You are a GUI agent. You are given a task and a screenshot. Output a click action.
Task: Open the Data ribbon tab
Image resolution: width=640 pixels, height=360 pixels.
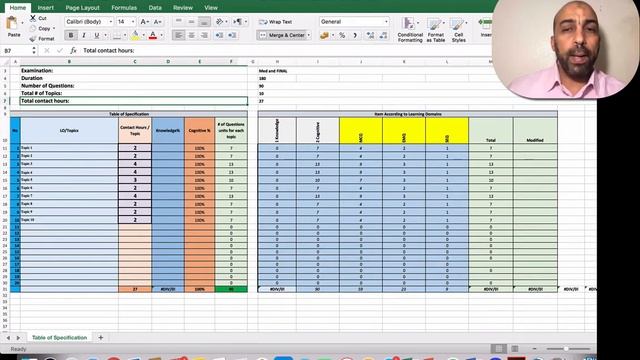155,8
